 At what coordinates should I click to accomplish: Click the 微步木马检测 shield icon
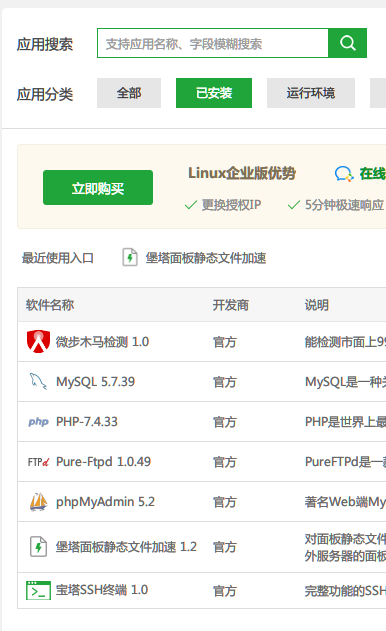click(38, 342)
